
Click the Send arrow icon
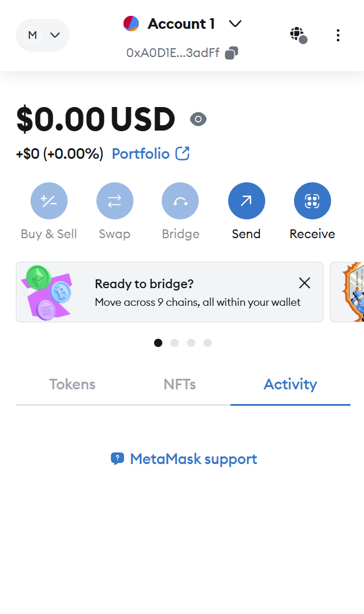click(x=246, y=201)
